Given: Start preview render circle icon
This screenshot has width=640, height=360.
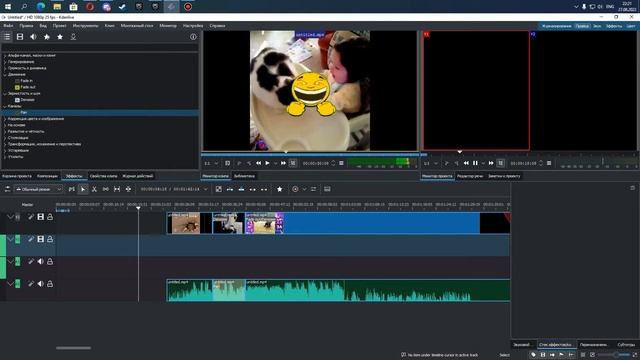Looking at the screenshot, I should pos(295,189).
